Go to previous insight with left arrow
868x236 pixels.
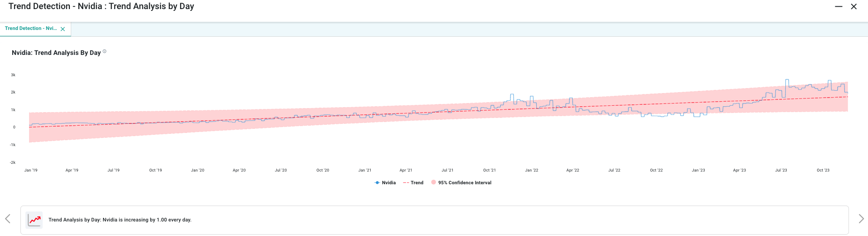(8, 219)
